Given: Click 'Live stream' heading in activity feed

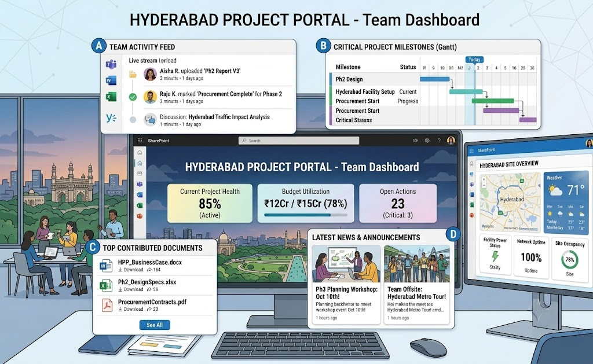Looking at the screenshot, I should point(143,61).
